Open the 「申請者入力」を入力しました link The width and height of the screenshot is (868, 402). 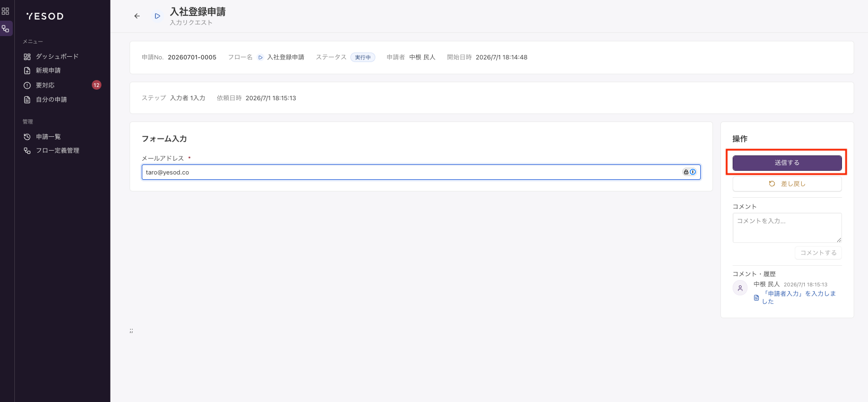point(799,298)
